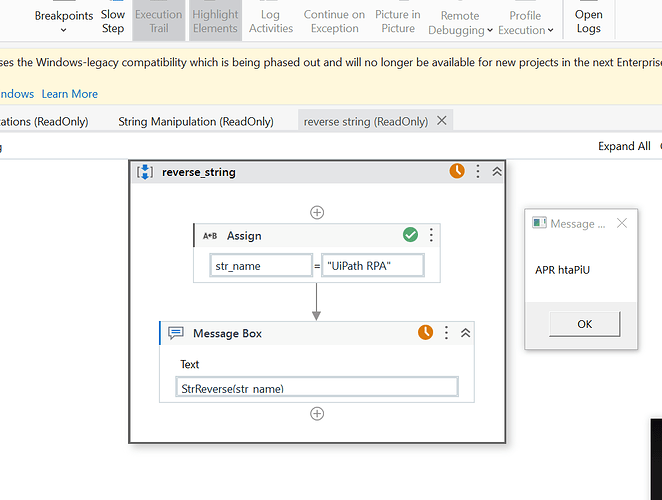Open the Message Box options menu
The width and height of the screenshot is (662, 500).
(x=446, y=333)
